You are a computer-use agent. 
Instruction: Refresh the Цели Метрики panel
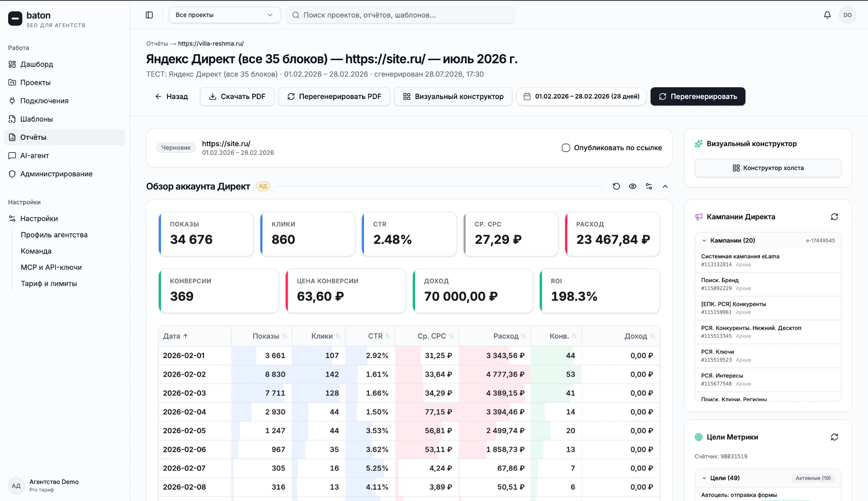click(835, 437)
